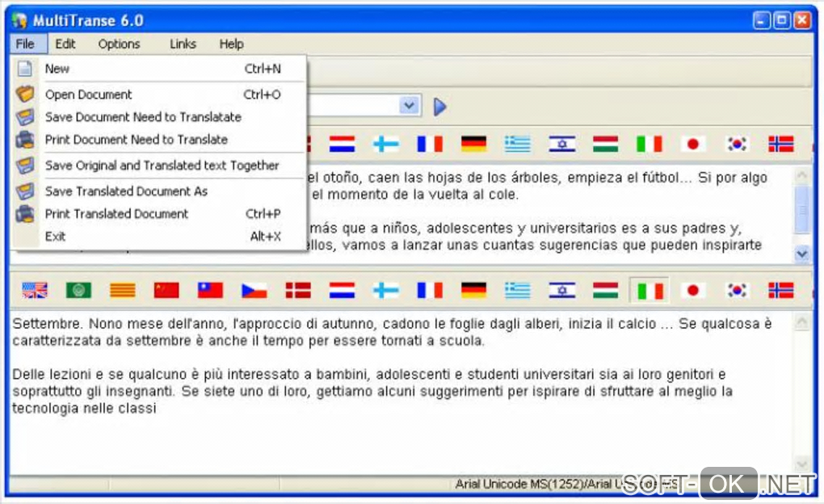Open the Edit menu
824x504 pixels.
pos(65,44)
